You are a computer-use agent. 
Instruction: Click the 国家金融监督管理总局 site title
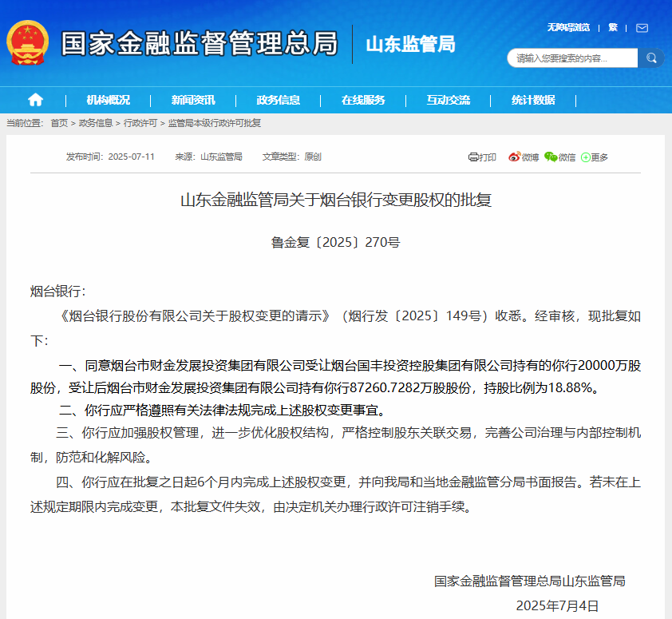200,43
